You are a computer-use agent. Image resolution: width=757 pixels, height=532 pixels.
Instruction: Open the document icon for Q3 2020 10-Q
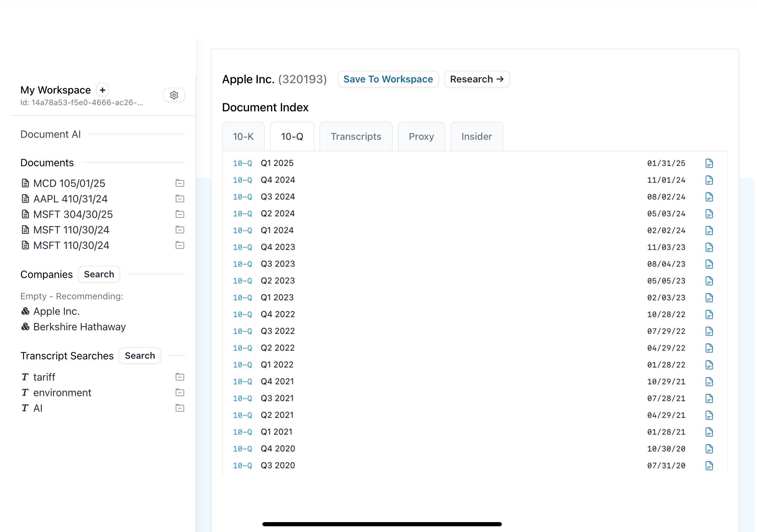tap(709, 465)
